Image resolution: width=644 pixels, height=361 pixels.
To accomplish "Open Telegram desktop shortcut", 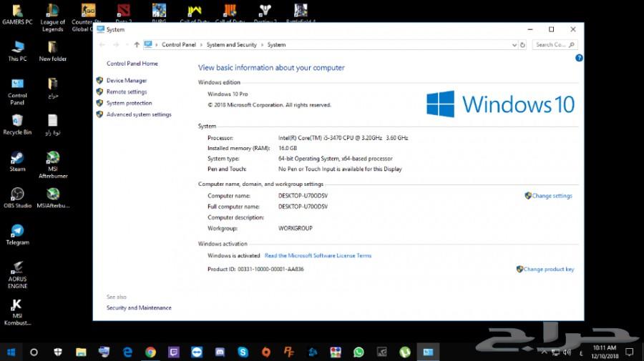I will tap(17, 234).
